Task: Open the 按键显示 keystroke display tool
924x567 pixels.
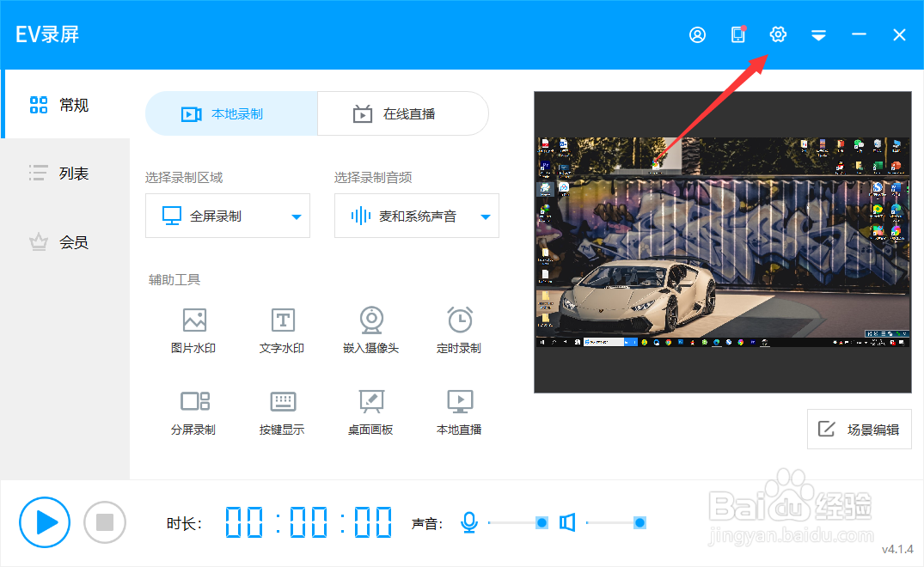Action: pyautogui.click(x=282, y=412)
